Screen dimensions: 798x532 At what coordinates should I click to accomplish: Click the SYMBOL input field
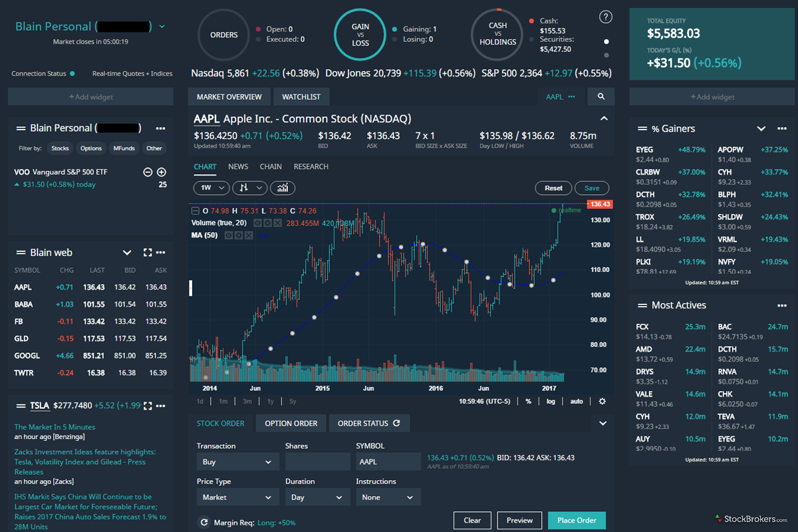point(388,462)
